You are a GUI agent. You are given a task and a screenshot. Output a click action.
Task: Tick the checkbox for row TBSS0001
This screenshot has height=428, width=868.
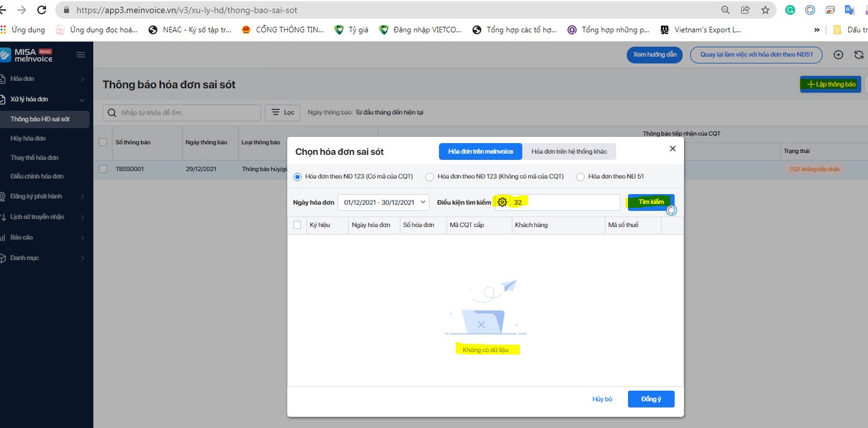pyautogui.click(x=103, y=169)
